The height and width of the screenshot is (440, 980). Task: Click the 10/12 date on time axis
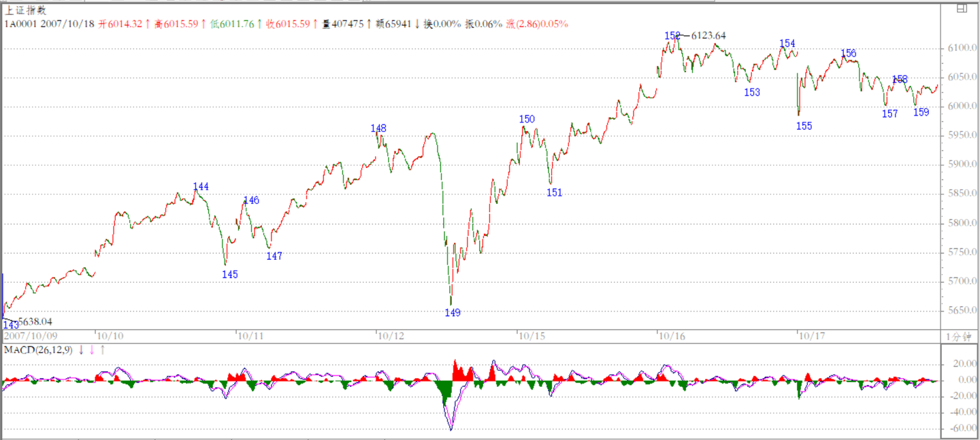(391, 335)
